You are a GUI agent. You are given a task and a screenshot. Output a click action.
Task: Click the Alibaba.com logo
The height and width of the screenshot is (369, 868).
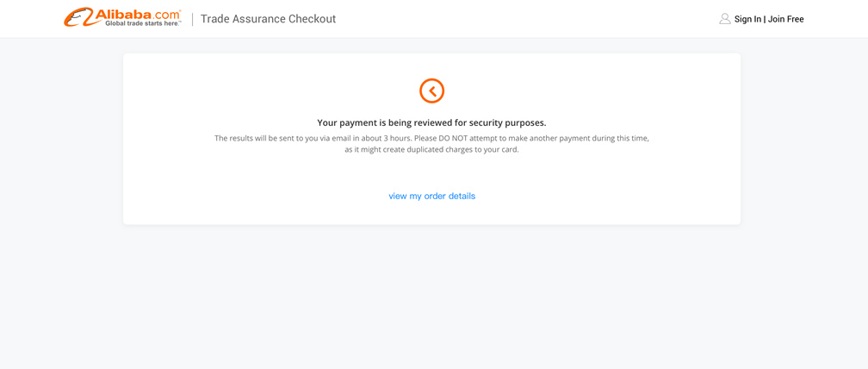point(122,18)
